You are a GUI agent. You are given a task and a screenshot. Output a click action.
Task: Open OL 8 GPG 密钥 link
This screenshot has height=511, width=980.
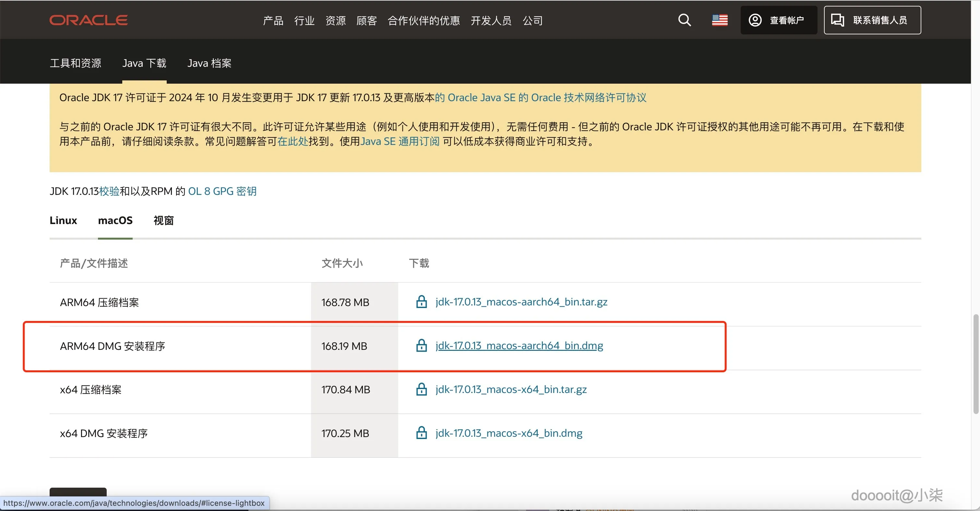coord(222,191)
